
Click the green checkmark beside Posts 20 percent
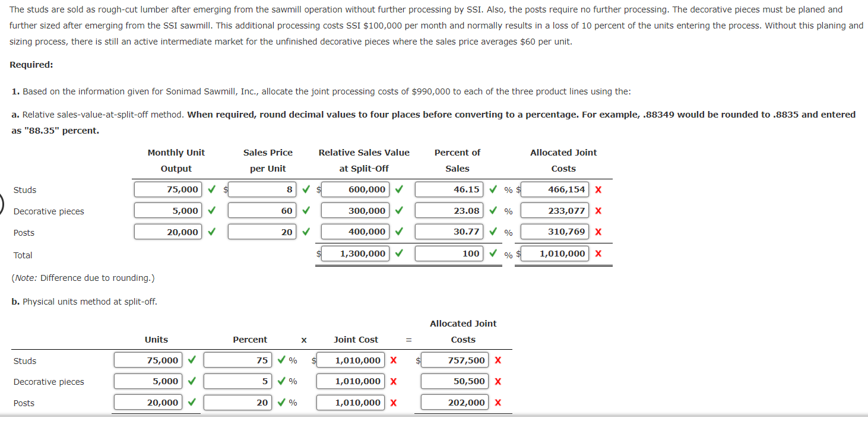coord(281,403)
